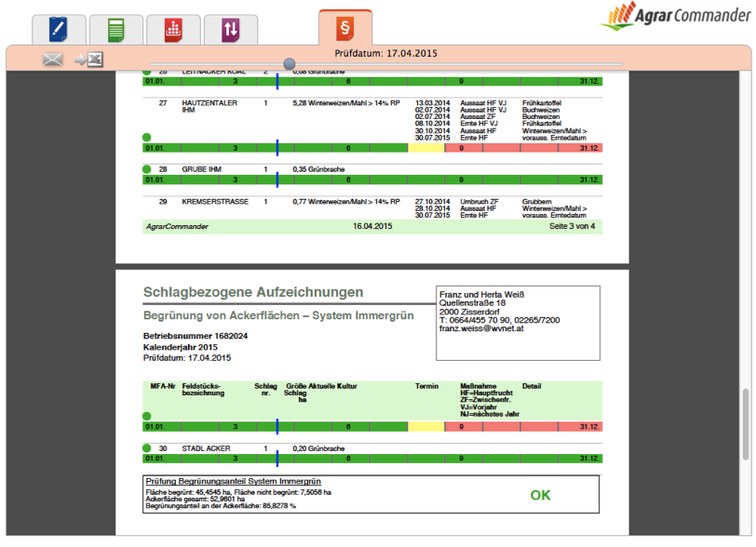Click 'Begrünung von Ackerflächen – System Immergrün' subtitle
756x547 pixels.
(x=278, y=315)
